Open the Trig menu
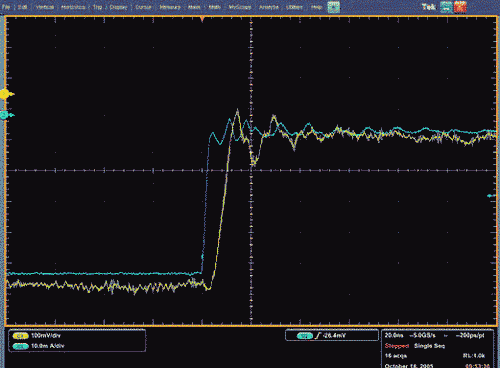The width and height of the screenshot is (500, 368). [x=97, y=7]
